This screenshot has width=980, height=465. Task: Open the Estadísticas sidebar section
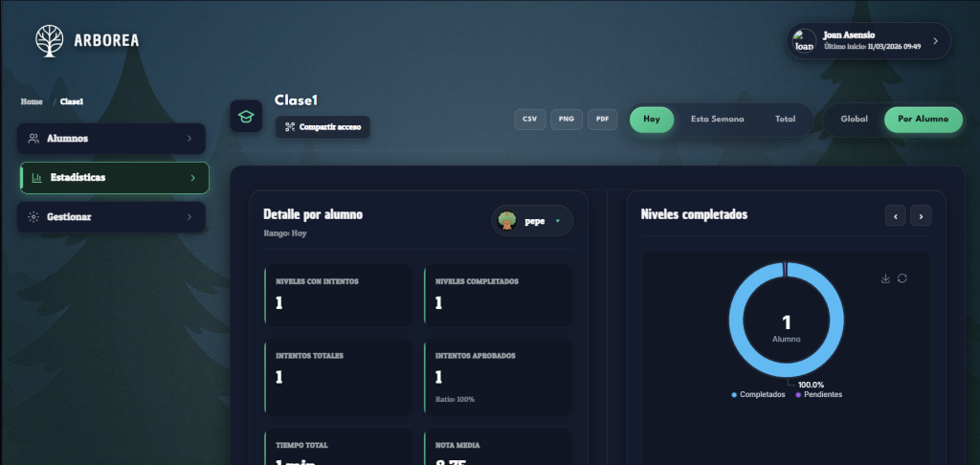(114, 178)
